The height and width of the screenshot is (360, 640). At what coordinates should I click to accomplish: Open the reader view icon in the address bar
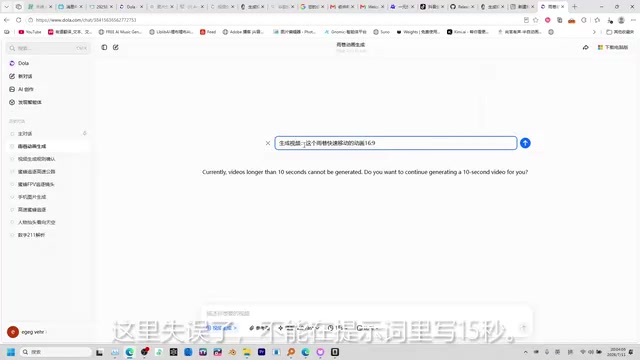(x=526, y=20)
